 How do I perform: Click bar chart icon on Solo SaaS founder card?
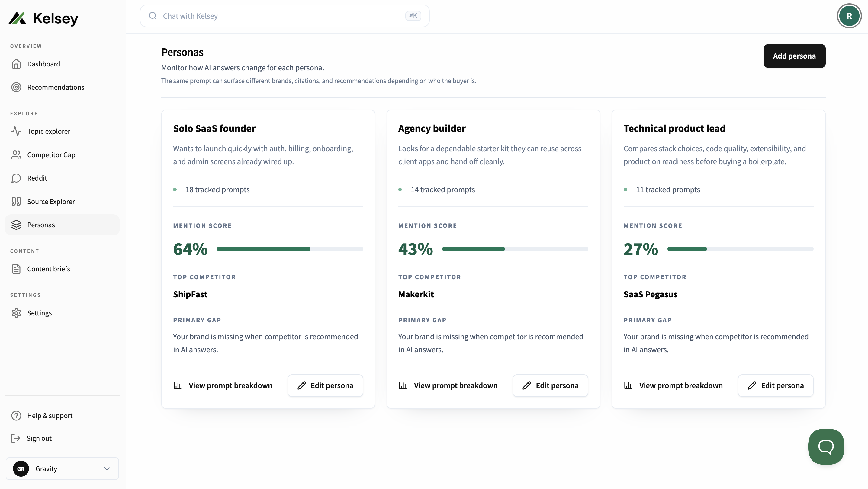[x=177, y=385]
